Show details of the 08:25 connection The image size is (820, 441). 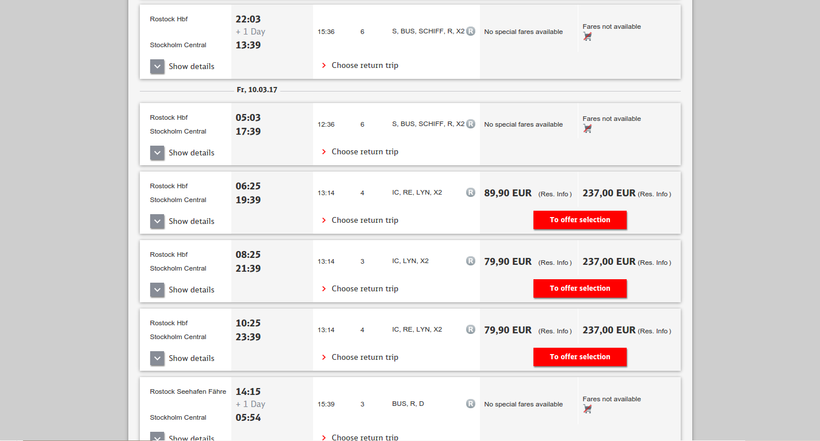pos(157,290)
